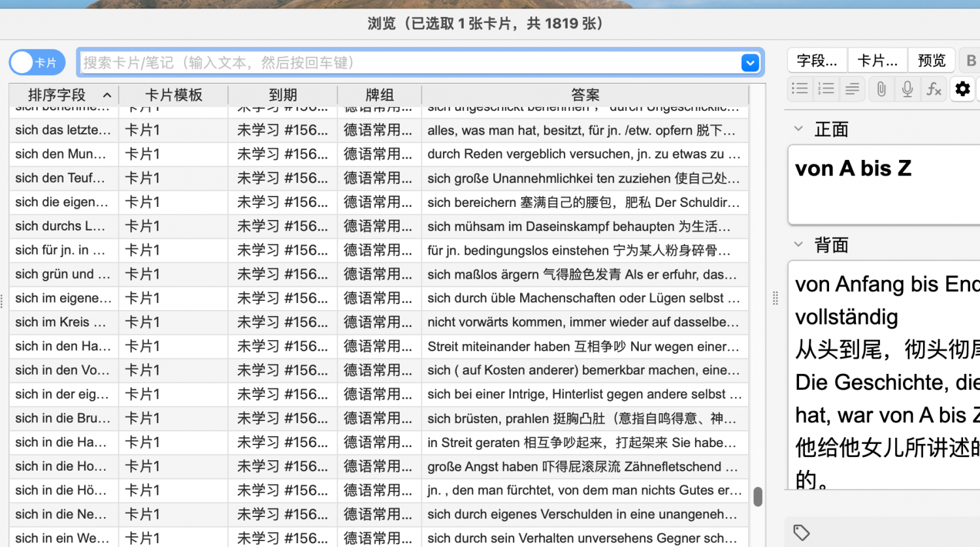This screenshot has width=980, height=547.
Task: Insert an unordered bullet list
Action: coord(800,89)
